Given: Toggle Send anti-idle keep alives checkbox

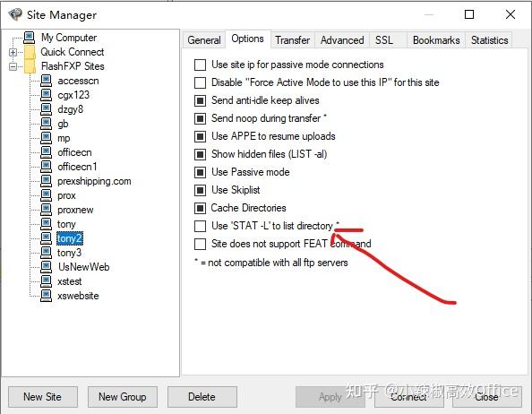Looking at the screenshot, I should point(201,100).
